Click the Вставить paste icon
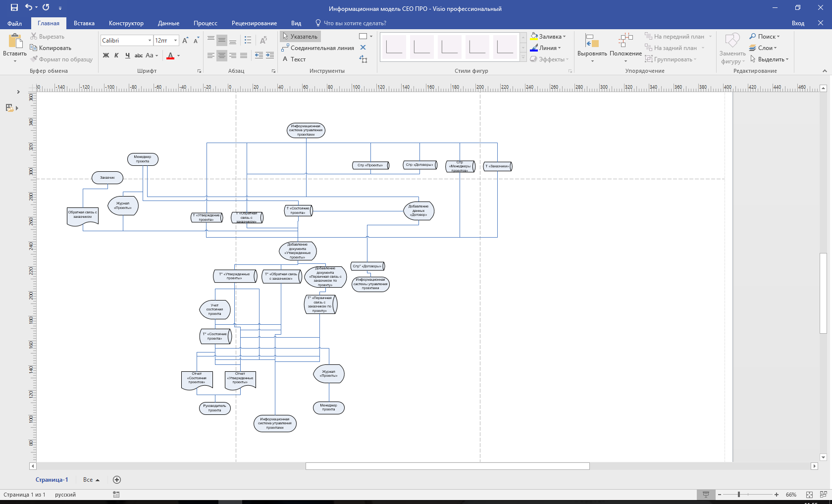 click(15, 41)
